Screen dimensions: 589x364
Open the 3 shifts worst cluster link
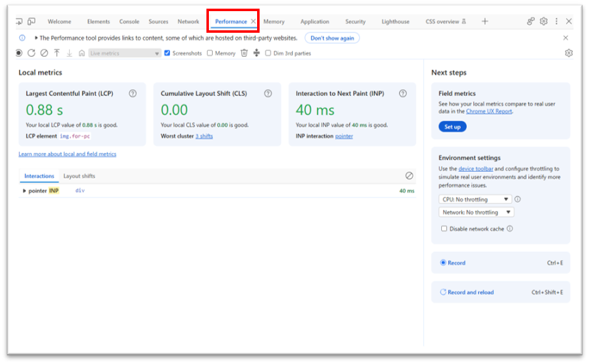[204, 137]
